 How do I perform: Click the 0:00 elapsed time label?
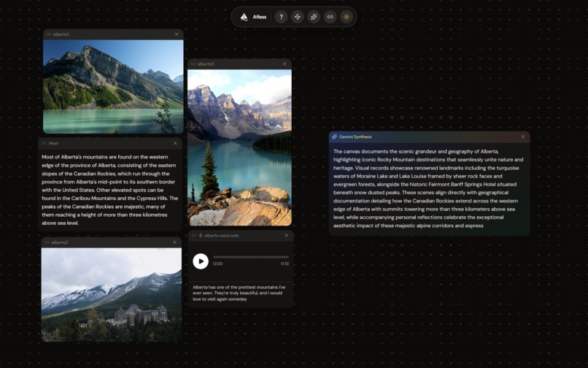[218, 264]
